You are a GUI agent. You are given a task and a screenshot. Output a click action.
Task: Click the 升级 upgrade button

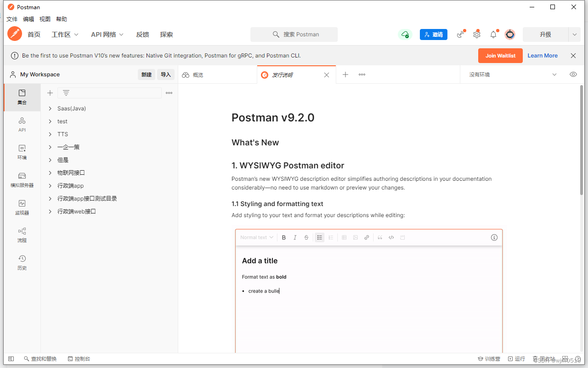click(x=546, y=34)
